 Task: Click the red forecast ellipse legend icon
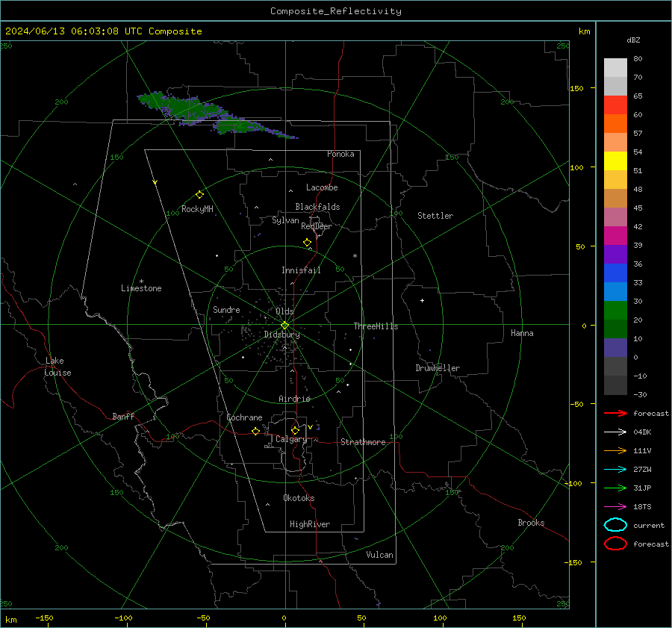click(615, 544)
